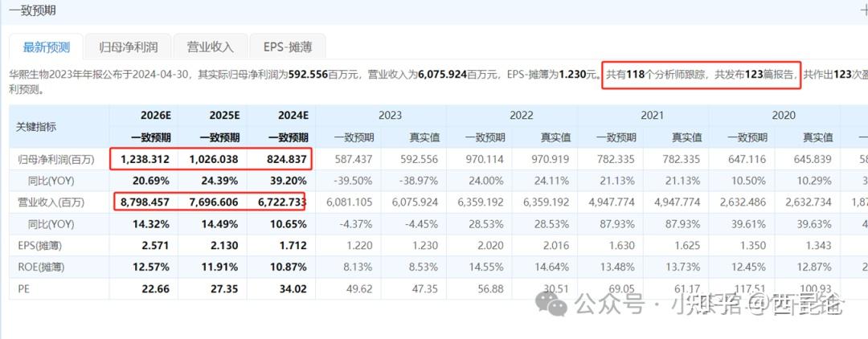Screen dimensions: 868x339
Task: Switch to the 最新预测 tab
Action: (47, 47)
